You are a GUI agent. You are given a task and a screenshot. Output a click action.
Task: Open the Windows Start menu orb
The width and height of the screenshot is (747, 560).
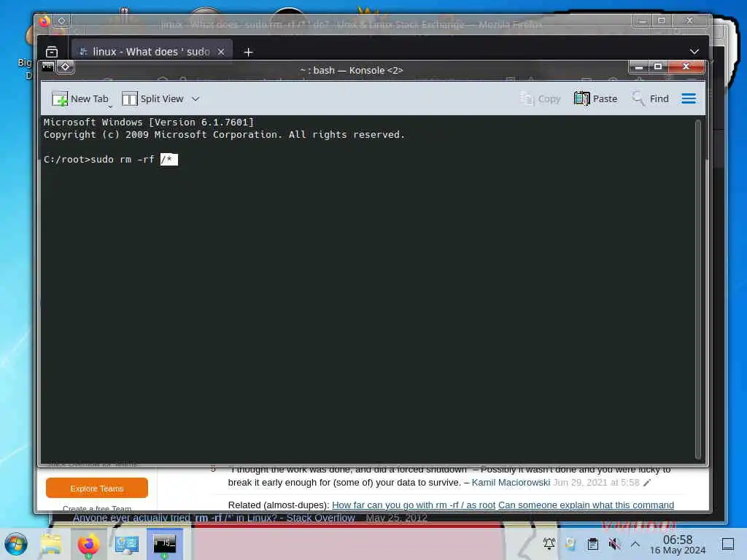pyautogui.click(x=16, y=544)
